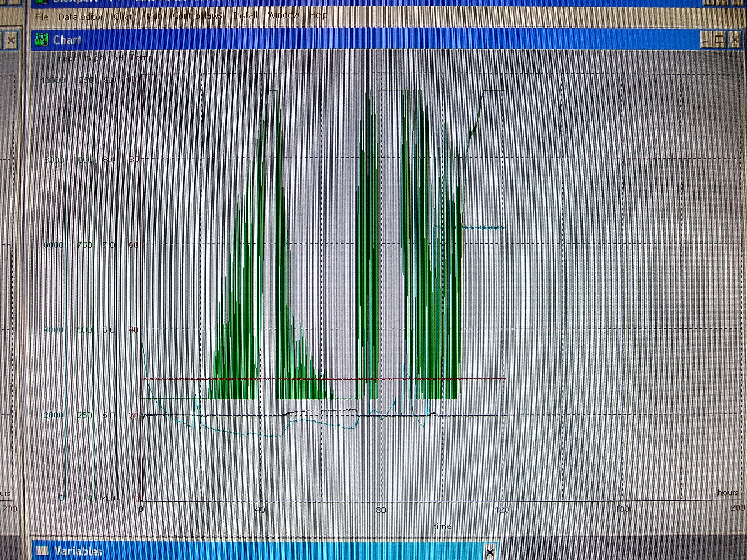Select the pH axis label
Viewport: 747px width, 560px height.
click(x=118, y=58)
